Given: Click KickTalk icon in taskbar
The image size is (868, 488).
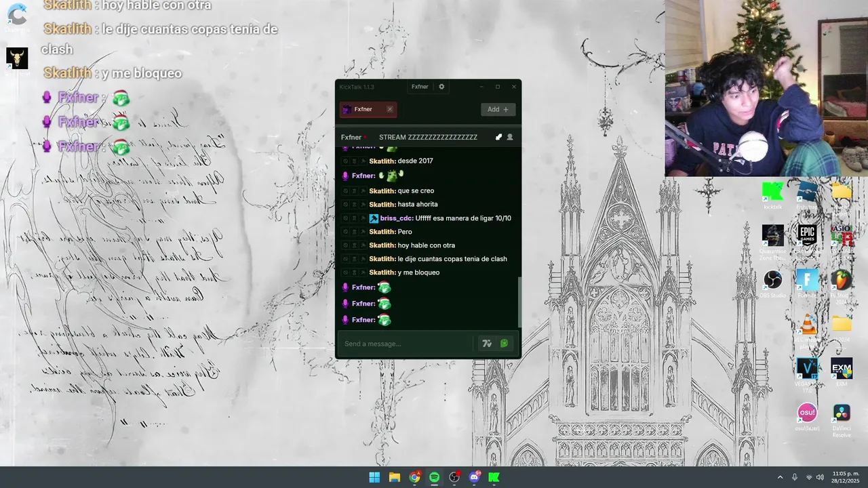Looking at the screenshot, I should [494, 477].
